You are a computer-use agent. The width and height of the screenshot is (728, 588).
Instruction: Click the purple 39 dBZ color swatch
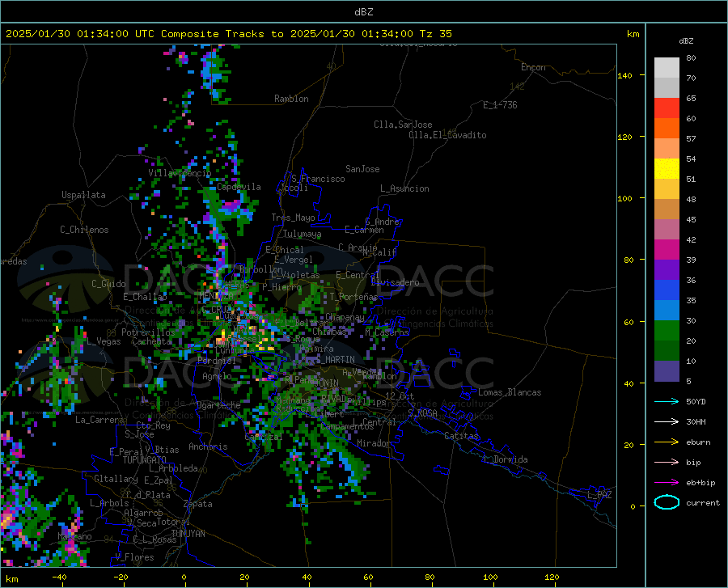[667, 270]
